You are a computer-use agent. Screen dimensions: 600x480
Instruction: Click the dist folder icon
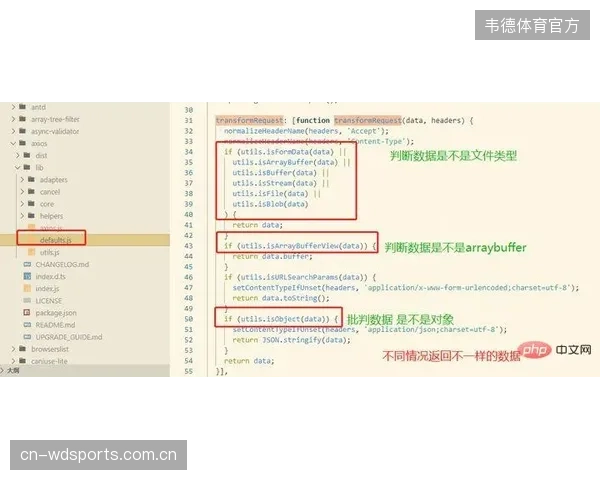(x=27, y=155)
